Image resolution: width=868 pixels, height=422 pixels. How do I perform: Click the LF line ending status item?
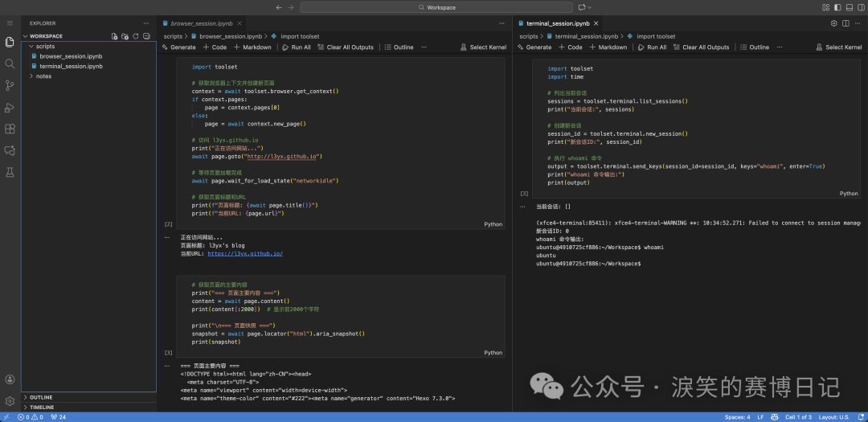[760, 417]
